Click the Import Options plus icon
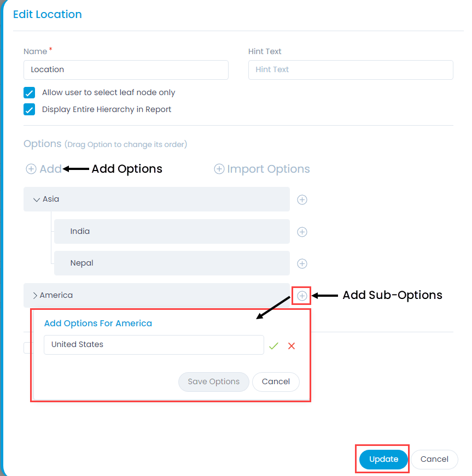Image resolution: width=472 pixels, height=476 pixels. (219, 169)
